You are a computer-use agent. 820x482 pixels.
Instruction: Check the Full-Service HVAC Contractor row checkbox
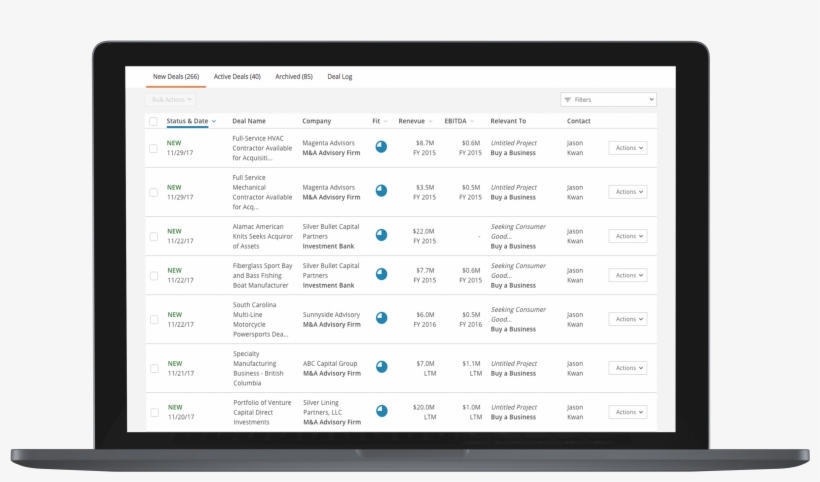pyautogui.click(x=153, y=148)
